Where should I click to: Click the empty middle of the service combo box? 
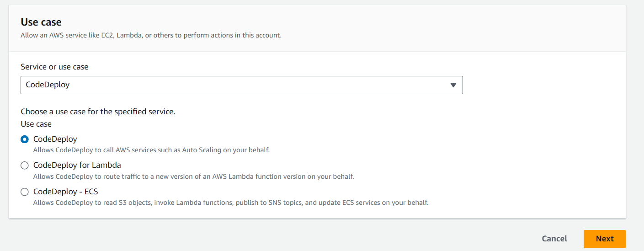tap(241, 85)
